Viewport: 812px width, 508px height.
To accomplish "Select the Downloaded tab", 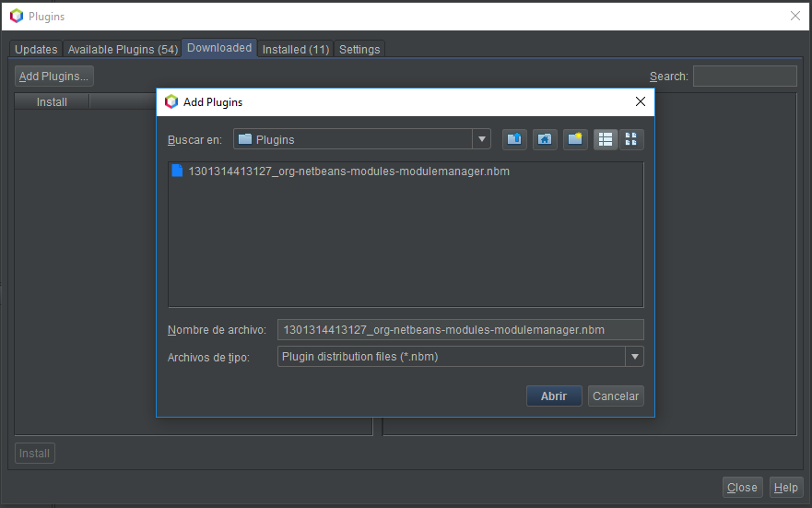I will click(219, 48).
